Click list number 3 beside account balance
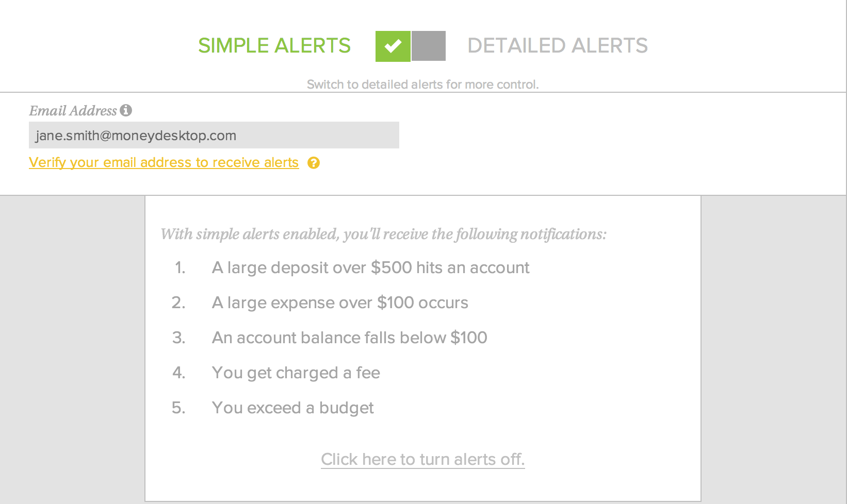Viewport: 847px width, 504px height. coord(178,338)
